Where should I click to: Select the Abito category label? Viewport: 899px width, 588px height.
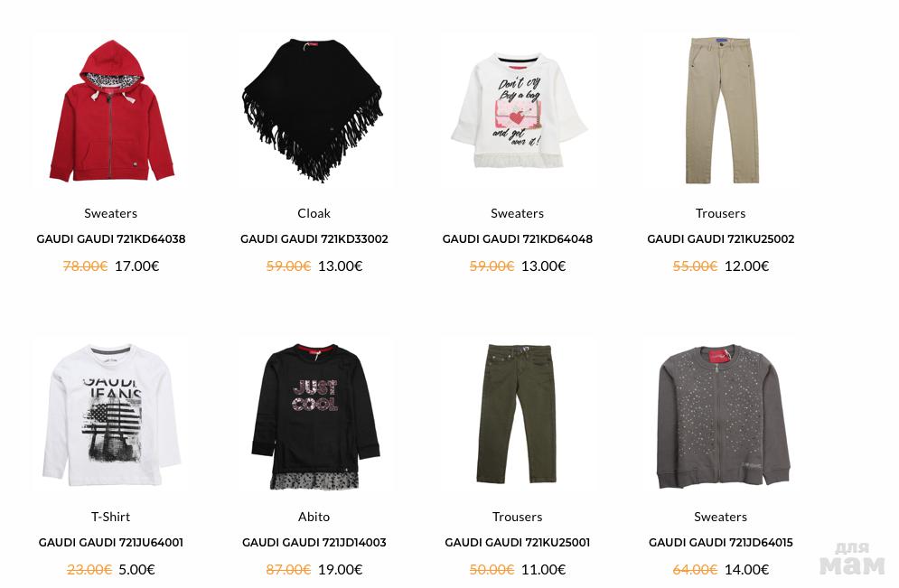pos(314,517)
